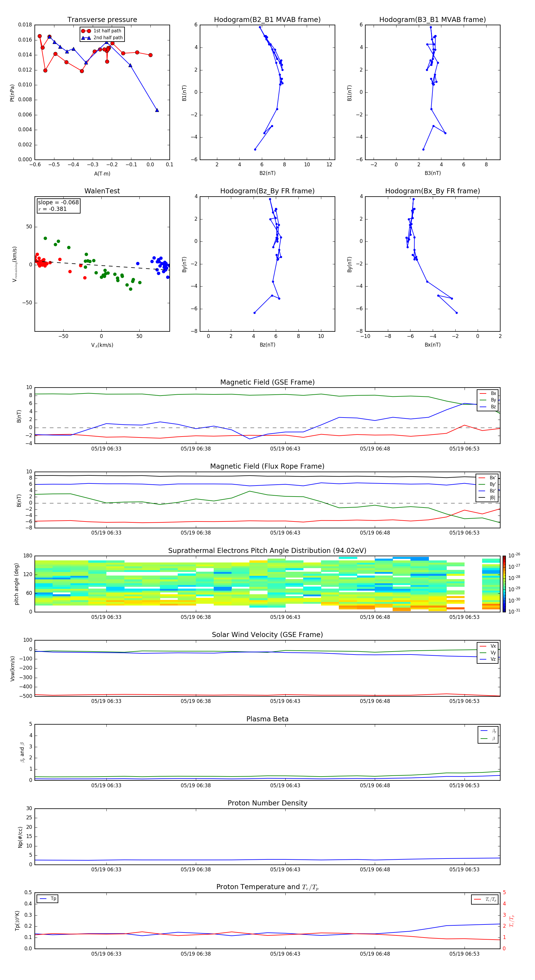This screenshot has height=980, width=535.
Task: Click '05/19 06:53' tick under Proton Temperature panel
Action: click(464, 954)
